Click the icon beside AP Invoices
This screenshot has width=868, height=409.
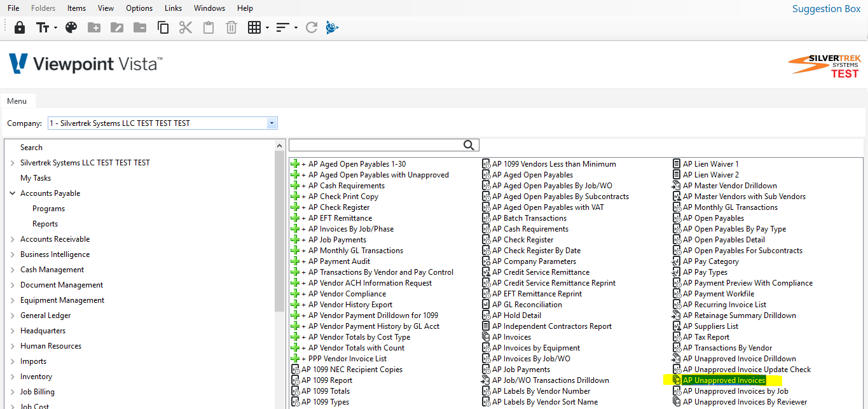point(486,337)
